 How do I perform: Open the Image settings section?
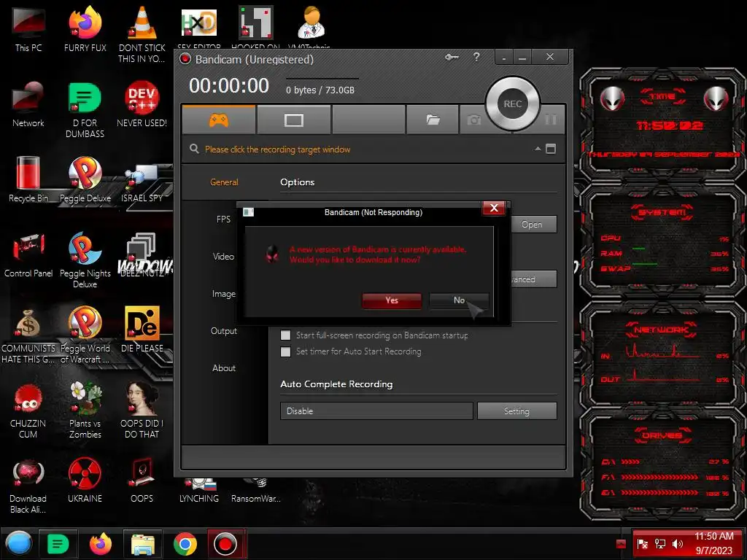pyautogui.click(x=224, y=294)
